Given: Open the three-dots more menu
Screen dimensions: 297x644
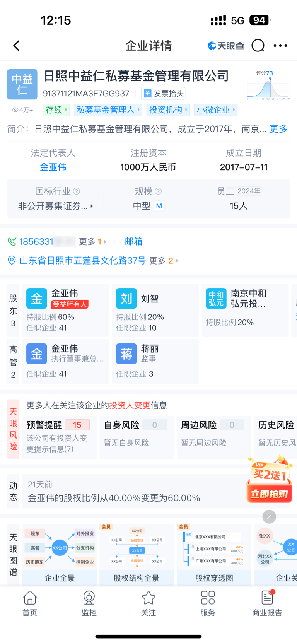Looking at the screenshot, I should click(280, 46).
